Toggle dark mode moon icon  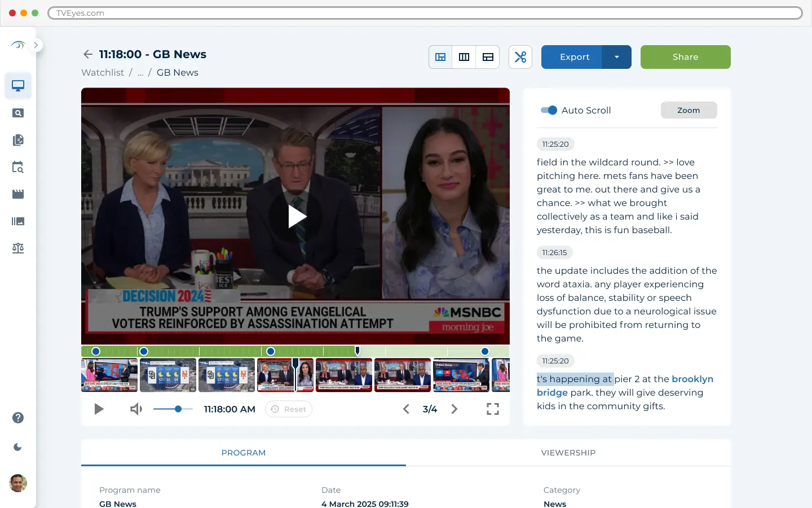click(x=18, y=447)
